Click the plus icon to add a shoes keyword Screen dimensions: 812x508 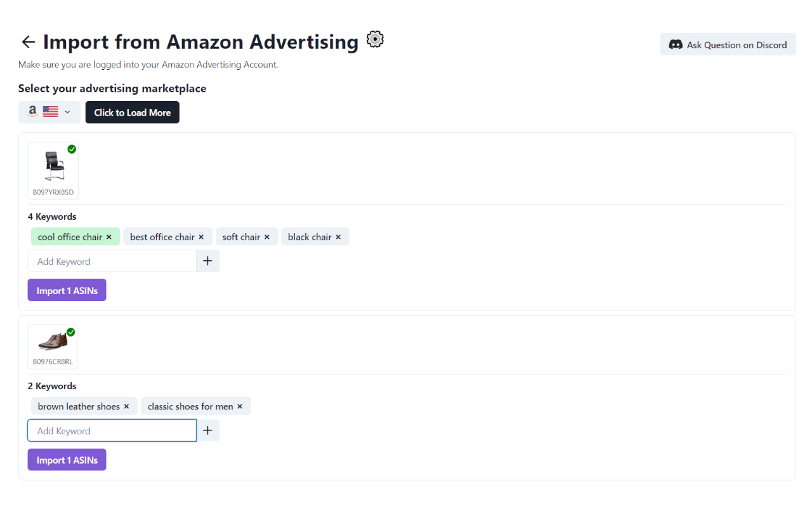tap(207, 430)
